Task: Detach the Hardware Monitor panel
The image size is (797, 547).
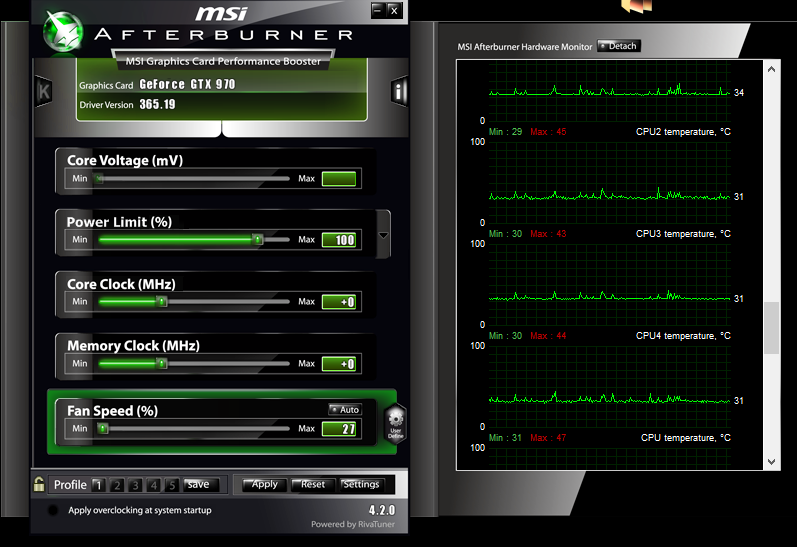Action: [x=619, y=46]
